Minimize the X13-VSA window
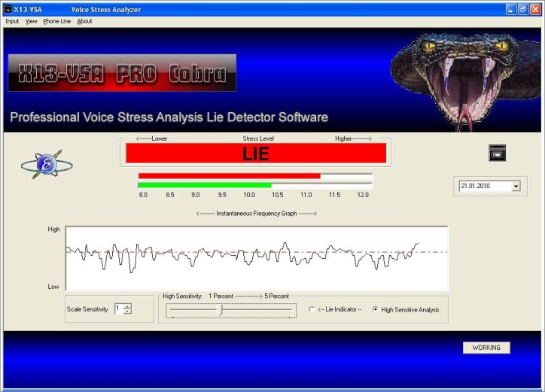The image size is (545, 392). point(510,9)
